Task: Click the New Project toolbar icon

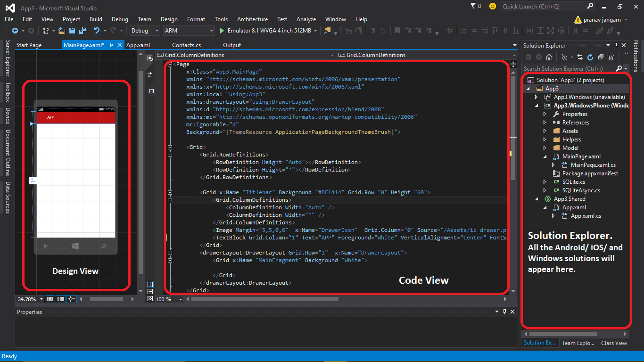Action: coord(45,31)
